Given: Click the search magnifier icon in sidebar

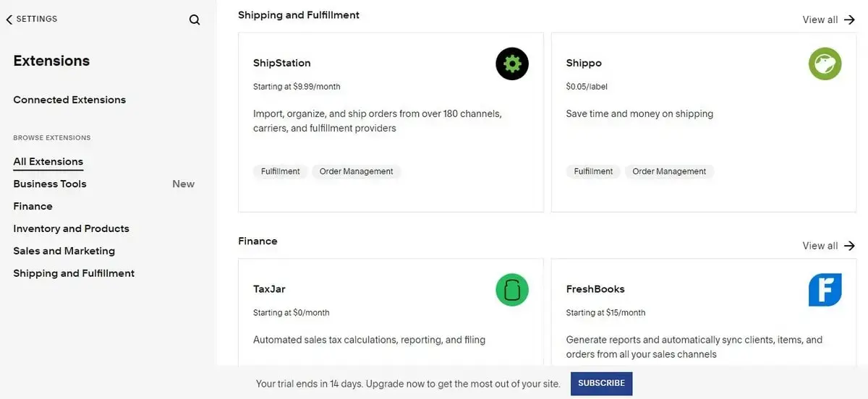Looking at the screenshot, I should point(194,20).
